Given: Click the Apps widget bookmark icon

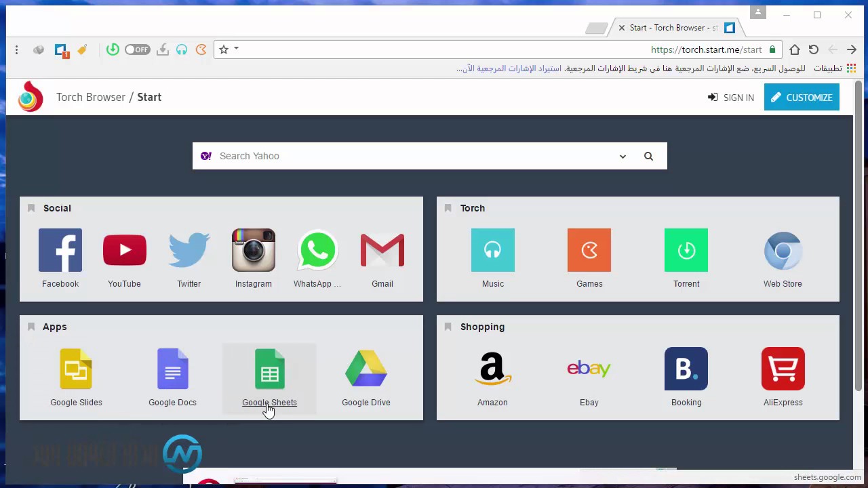Looking at the screenshot, I should point(31,327).
